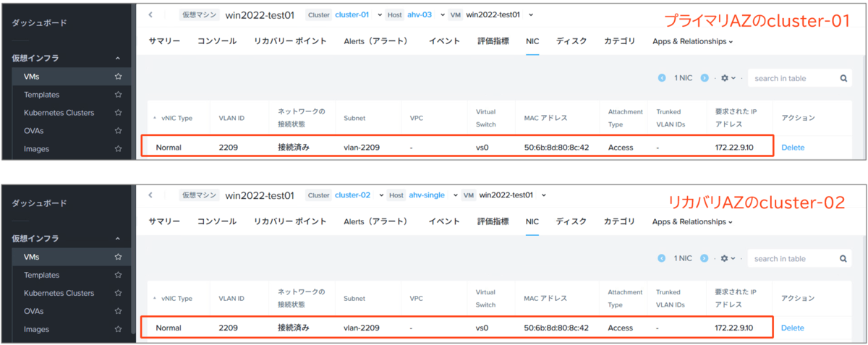Open コンソール tab in cluster-01 screenshot
868x345 pixels.
pyautogui.click(x=217, y=41)
